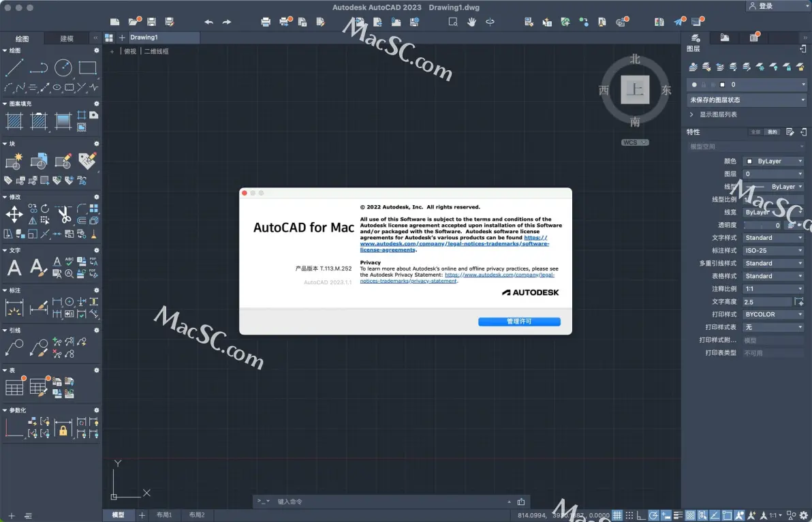Insert a Table using the table tool
This screenshot has width=812, height=522.
tap(14, 387)
